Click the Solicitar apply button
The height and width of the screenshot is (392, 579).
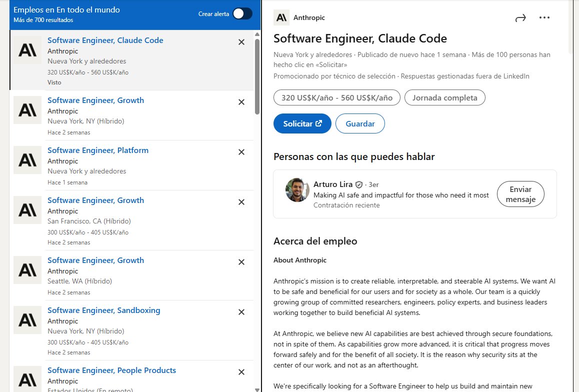pyautogui.click(x=302, y=123)
